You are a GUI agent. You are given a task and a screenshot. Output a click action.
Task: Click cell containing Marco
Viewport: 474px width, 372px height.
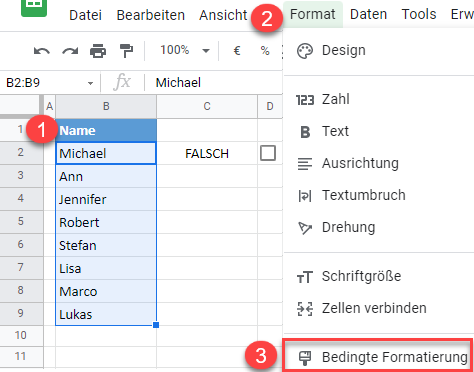106,291
